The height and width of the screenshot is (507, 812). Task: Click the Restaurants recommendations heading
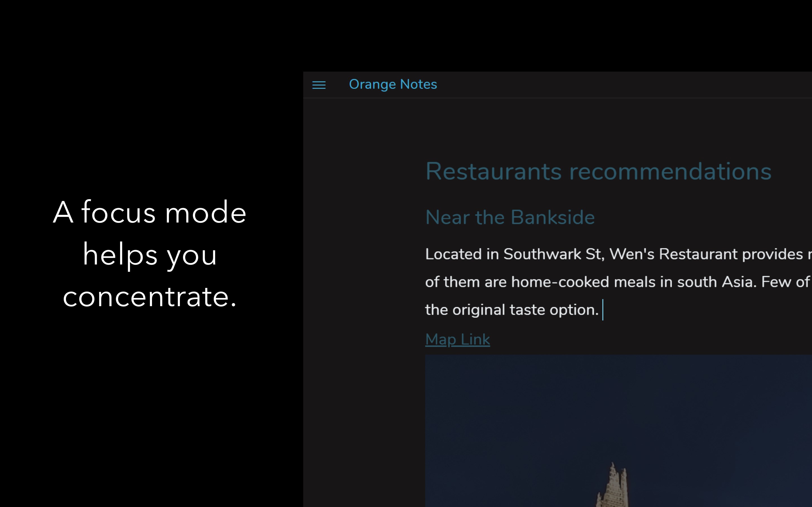pos(598,171)
